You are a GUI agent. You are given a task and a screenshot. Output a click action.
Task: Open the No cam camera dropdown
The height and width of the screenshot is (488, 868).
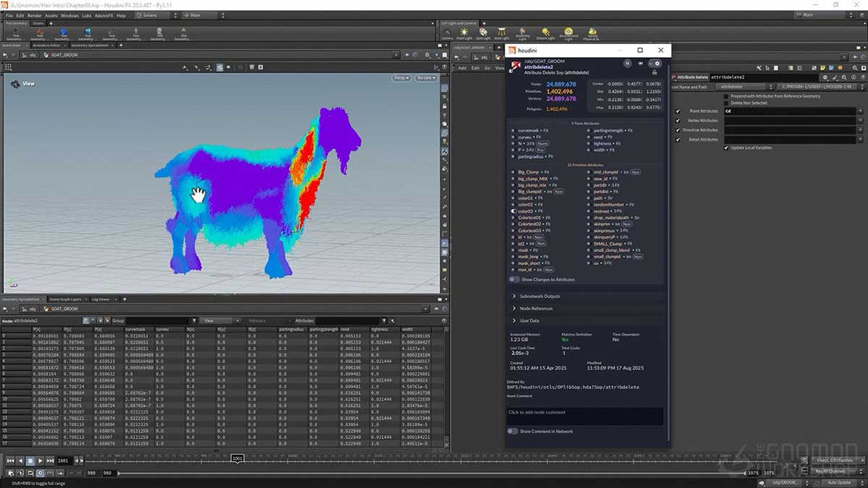[427, 77]
